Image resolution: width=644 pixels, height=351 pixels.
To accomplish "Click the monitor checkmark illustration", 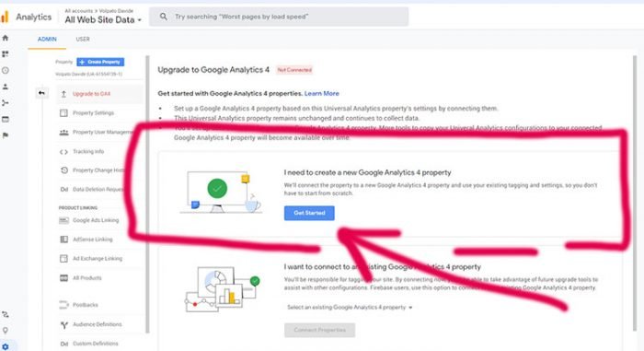I will (x=221, y=192).
